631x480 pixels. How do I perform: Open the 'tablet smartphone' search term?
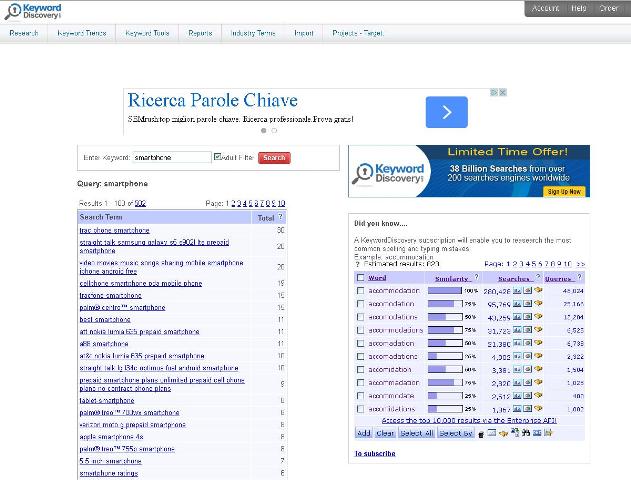tap(107, 400)
